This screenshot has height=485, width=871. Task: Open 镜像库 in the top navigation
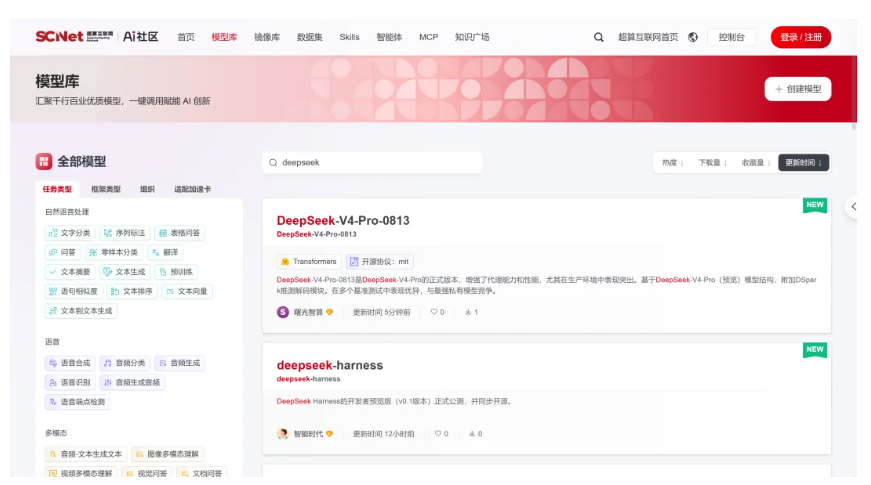point(267,37)
